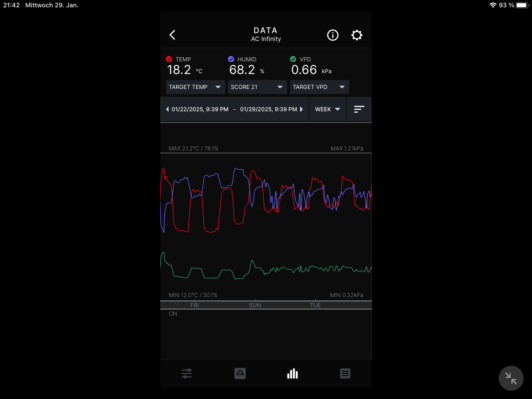The width and height of the screenshot is (532, 399).
Task: Expand the SCORE 21 dropdown
Action: pos(257,87)
